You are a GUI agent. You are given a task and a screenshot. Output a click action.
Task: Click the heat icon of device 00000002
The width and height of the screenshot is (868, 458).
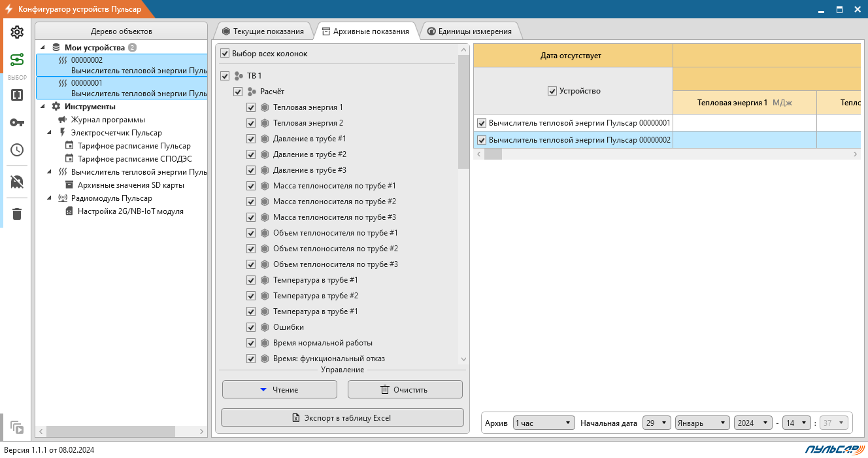pyautogui.click(x=63, y=60)
